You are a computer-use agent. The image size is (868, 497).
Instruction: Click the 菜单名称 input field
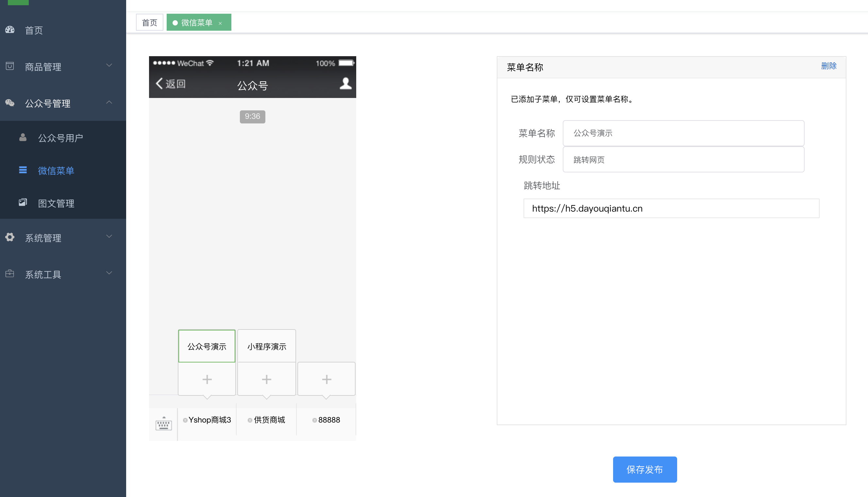click(684, 133)
